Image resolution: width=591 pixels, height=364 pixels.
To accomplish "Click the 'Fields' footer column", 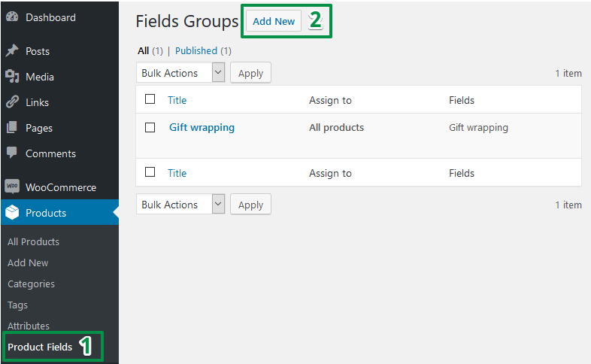I will coord(462,173).
